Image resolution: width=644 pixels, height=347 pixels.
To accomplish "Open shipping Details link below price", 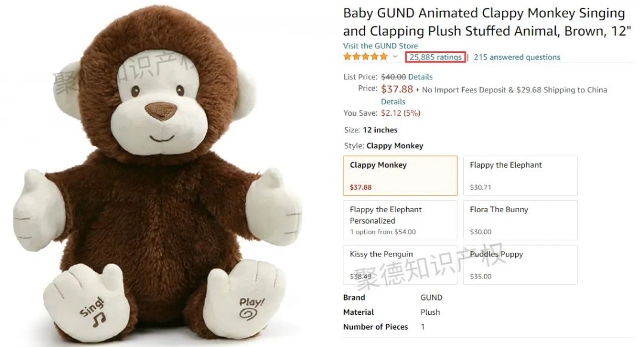I will tap(393, 101).
